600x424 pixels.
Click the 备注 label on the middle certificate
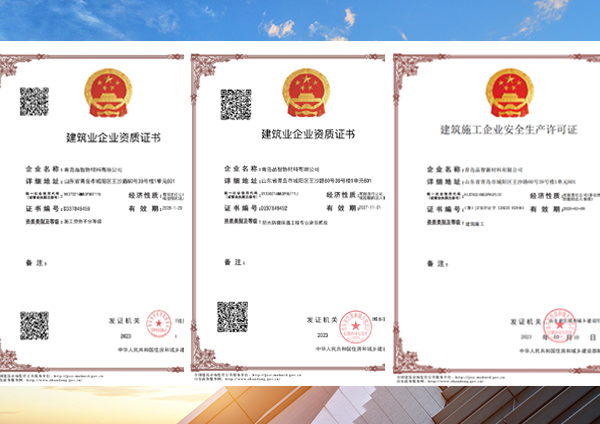click(235, 261)
